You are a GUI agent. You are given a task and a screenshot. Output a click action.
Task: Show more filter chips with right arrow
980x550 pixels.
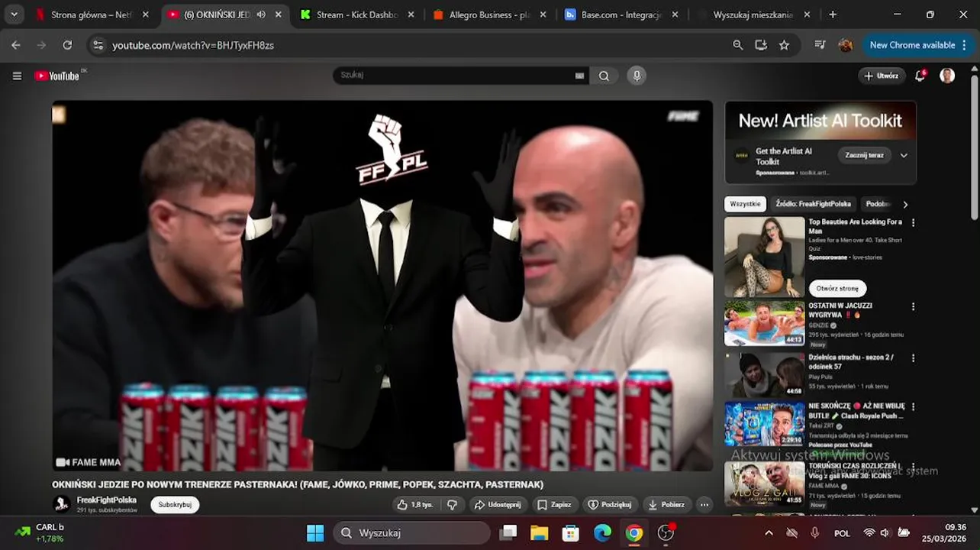[905, 204]
